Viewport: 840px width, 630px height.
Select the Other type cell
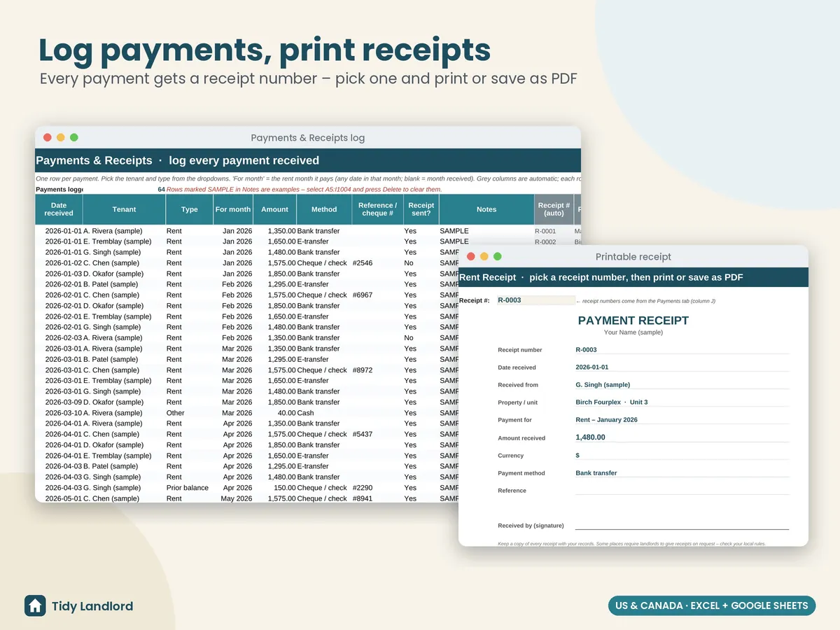click(190, 413)
